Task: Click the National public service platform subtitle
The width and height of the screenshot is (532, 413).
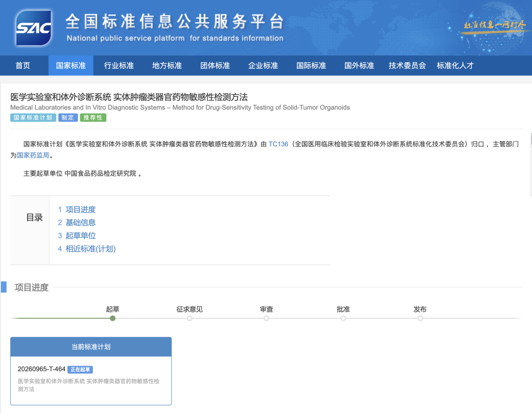Action: coord(175,38)
